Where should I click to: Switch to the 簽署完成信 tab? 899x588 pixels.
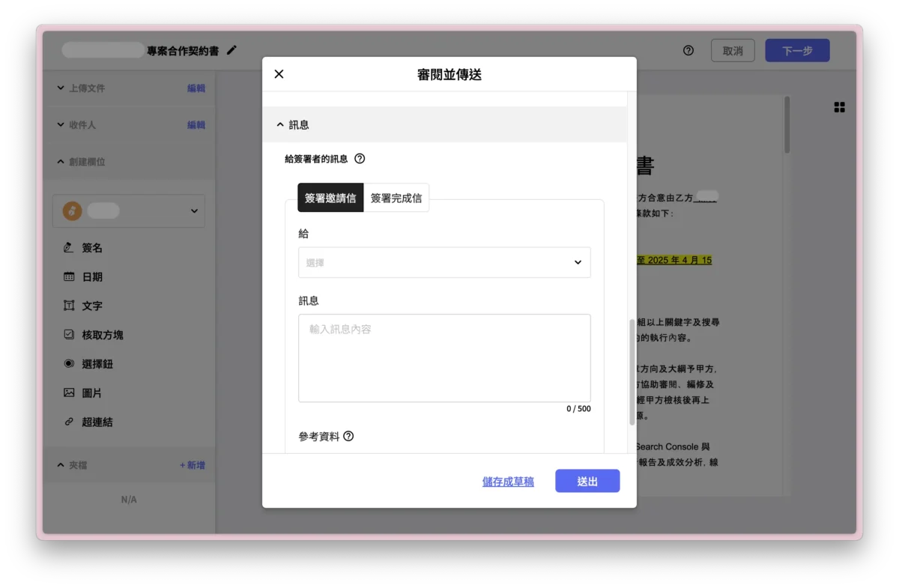pos(396,197)
